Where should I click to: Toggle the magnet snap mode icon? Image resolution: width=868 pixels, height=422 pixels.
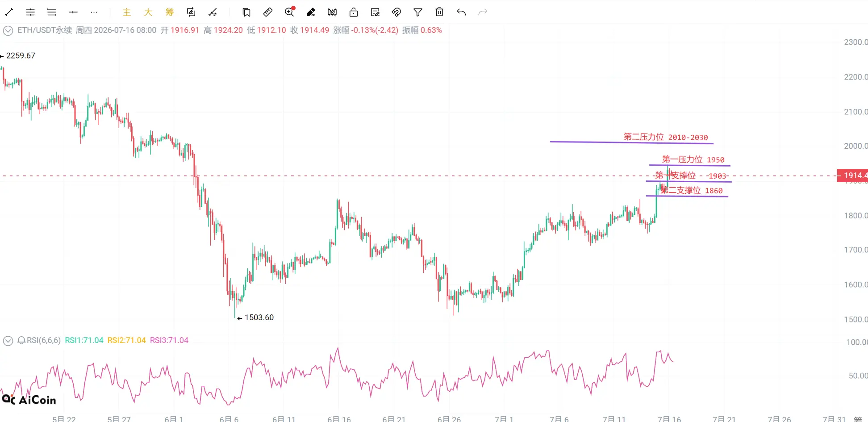pyautogui.click(x=396, y=12)
